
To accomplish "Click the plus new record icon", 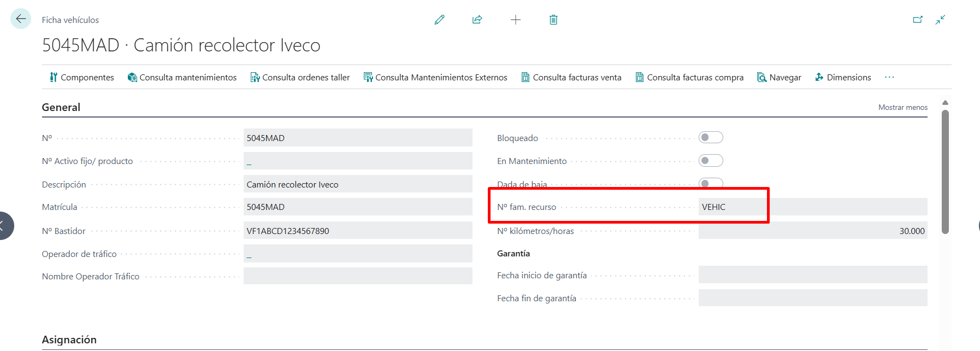I will click(x=516, y=20).
